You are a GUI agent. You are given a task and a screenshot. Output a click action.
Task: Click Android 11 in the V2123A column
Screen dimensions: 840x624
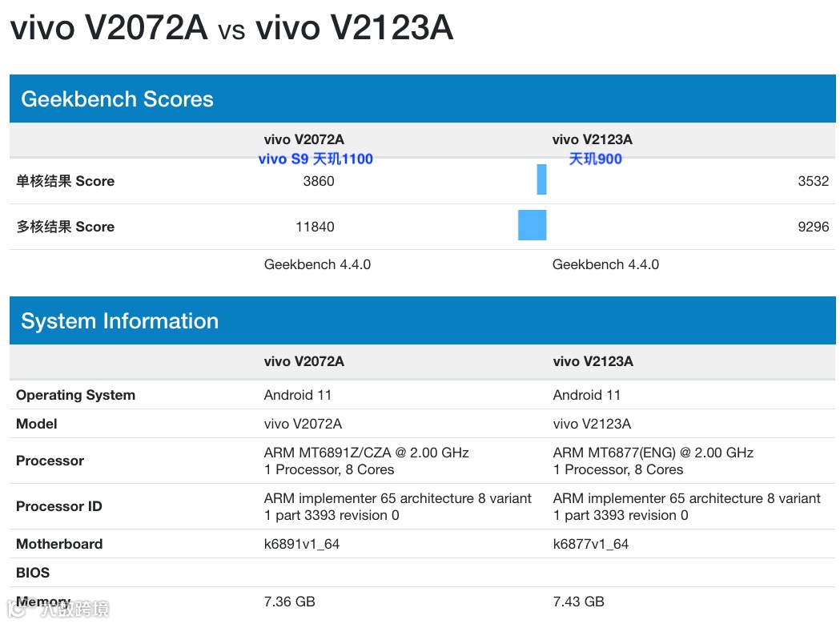[x=587, y=395]
